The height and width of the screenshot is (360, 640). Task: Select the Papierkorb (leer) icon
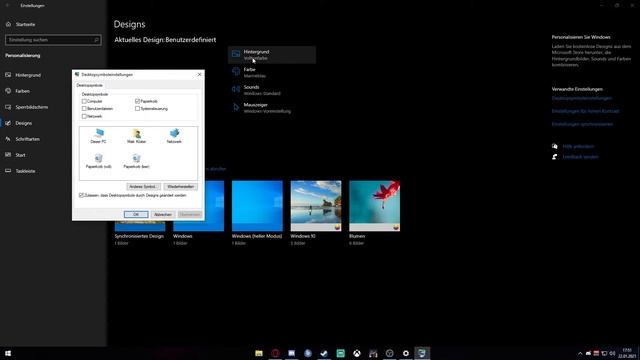136,161
